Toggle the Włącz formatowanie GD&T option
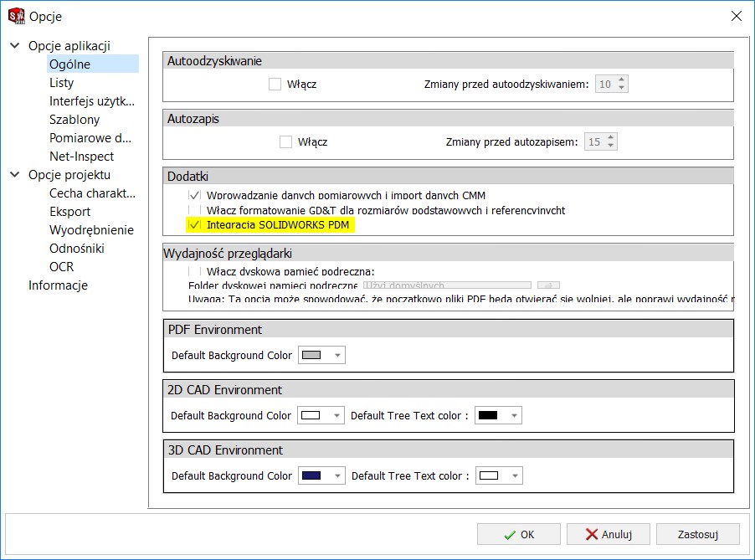Viewport: 755px width, 560px height. tap(195, 211)
